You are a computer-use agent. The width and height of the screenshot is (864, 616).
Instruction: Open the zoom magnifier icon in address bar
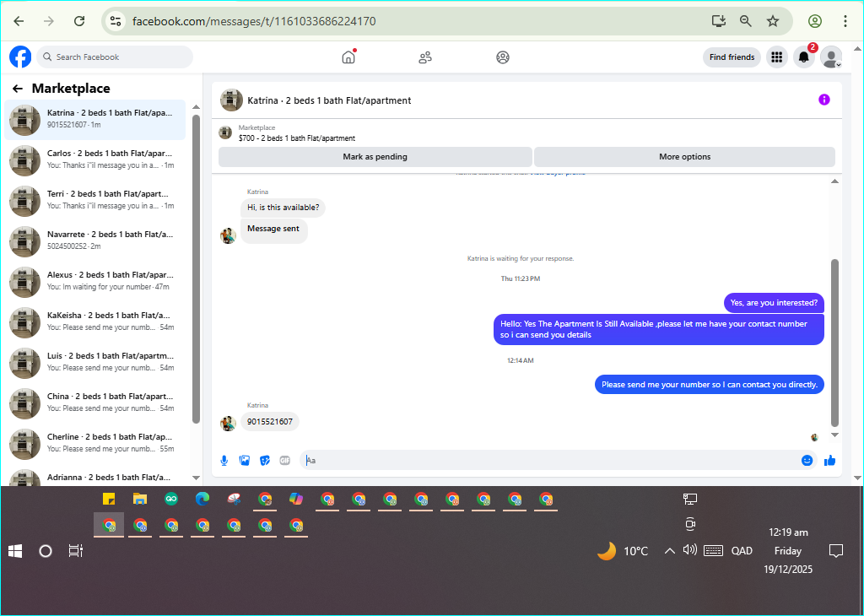tap(746, 21)
